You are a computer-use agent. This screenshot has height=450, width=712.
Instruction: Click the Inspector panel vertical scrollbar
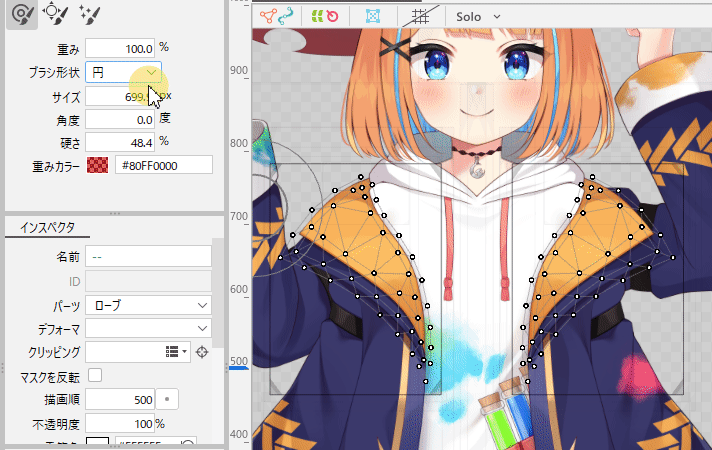click(x=218, y=293)
